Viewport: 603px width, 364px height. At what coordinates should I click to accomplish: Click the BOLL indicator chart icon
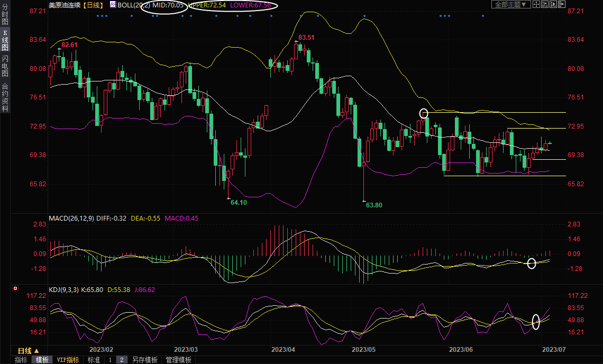113,5
